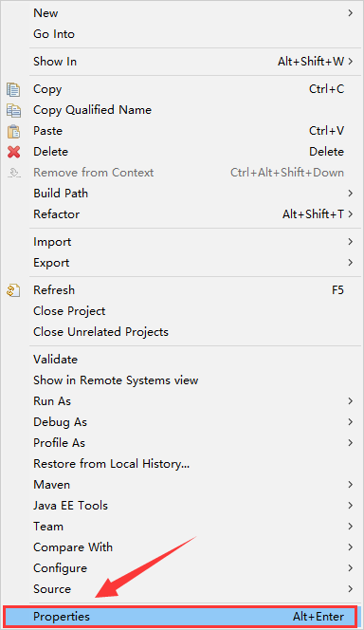Open the Maven submenu chevron

point(351,485)
